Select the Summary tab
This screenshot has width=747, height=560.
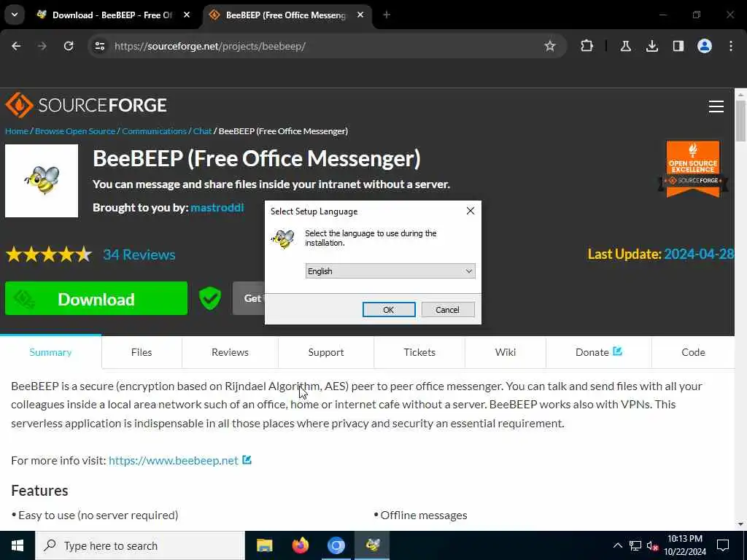pos(50,352)
